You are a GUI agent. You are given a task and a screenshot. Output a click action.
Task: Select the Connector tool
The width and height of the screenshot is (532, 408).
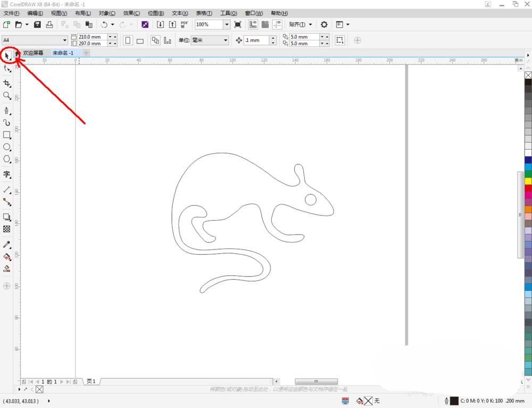(7, 202)
